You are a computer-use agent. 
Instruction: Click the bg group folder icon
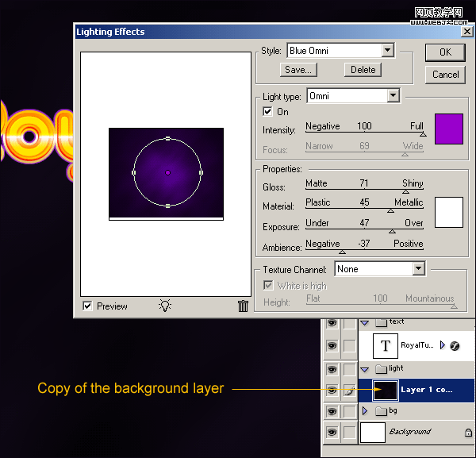[x=382, y=411]
